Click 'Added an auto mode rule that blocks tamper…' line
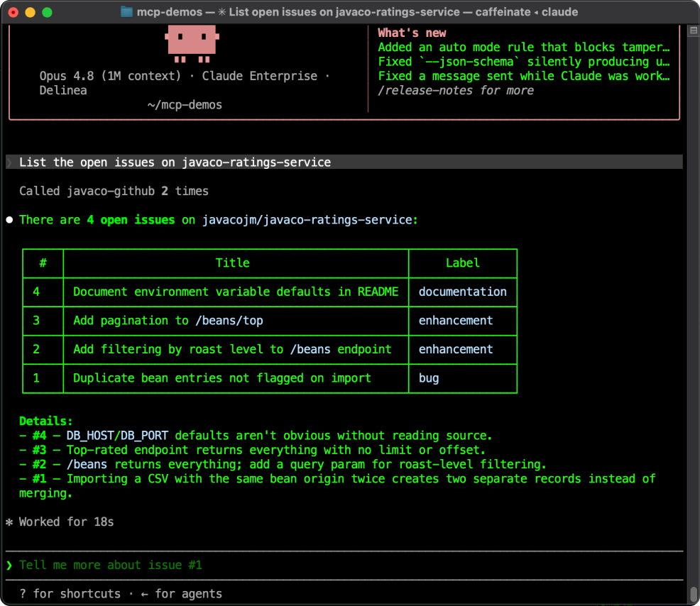This screenshot has height=606, width=700. click(x=524, y=48)
